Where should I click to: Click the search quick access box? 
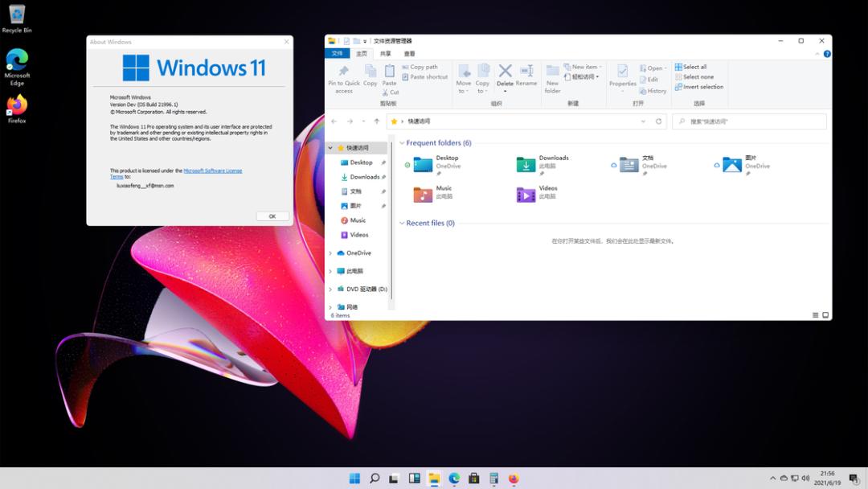(x=750, y=121)
